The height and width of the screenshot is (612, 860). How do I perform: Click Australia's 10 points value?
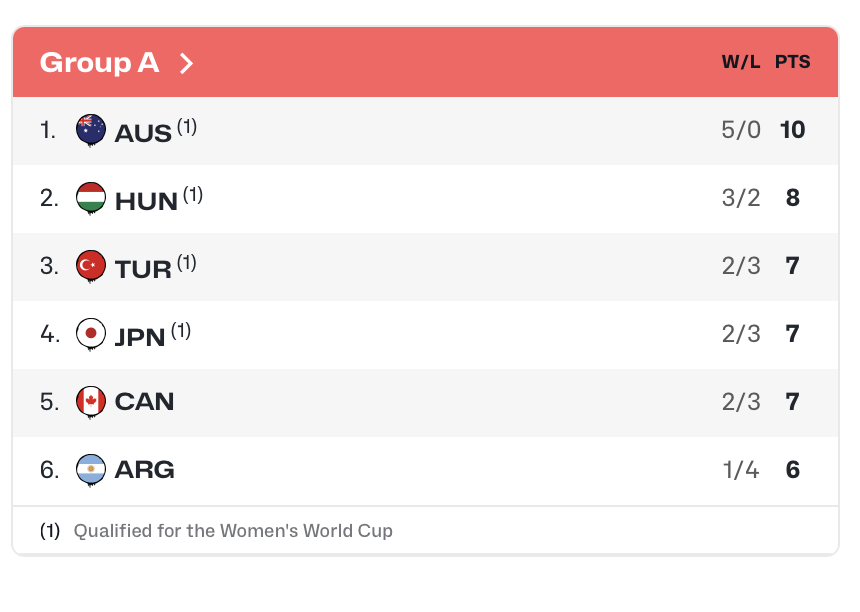[x=792, y=130]
